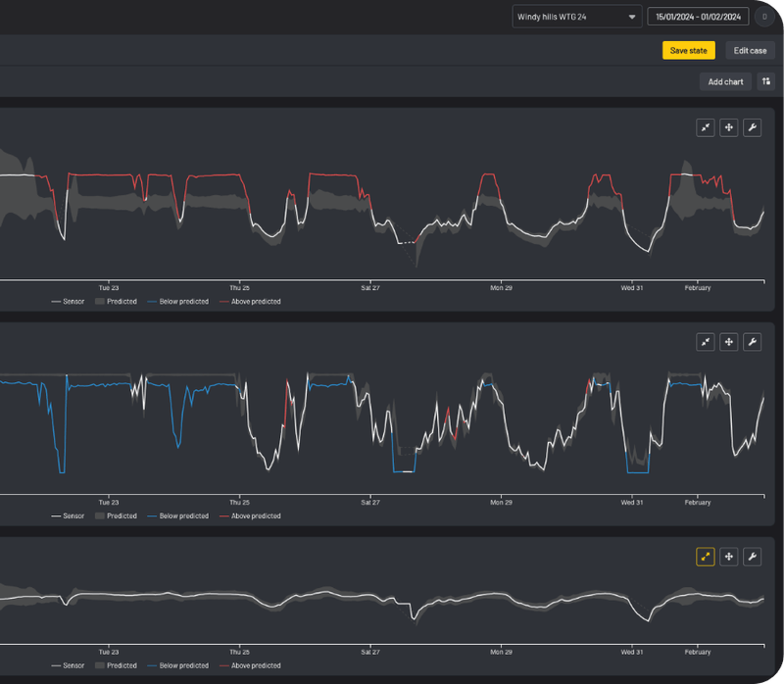The height and width of the screenshot is (684, 784).
Task: Click the collapse icon on the second chart
Action: [706, 342]
